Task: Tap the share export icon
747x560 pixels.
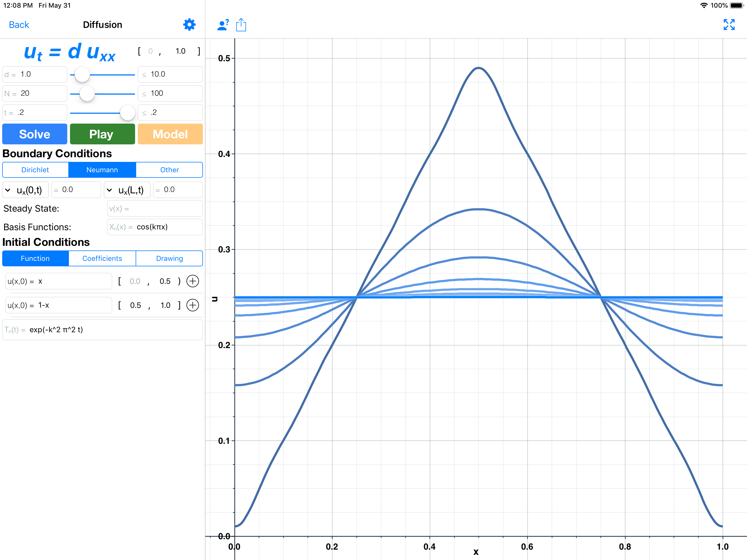Action: click(x=241, y=25)
